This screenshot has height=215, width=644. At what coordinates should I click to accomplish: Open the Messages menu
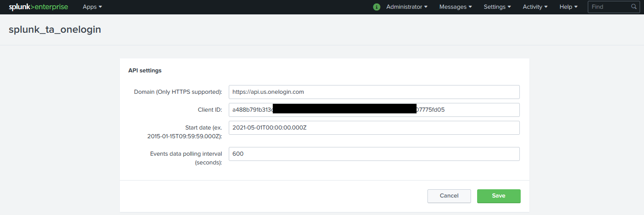tap(456, 7)
